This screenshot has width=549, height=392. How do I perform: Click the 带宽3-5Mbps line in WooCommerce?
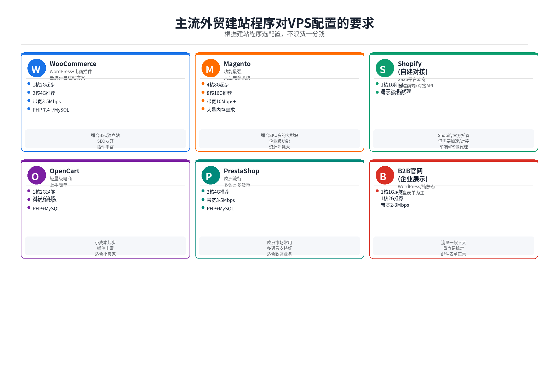[x=47, y=101]
